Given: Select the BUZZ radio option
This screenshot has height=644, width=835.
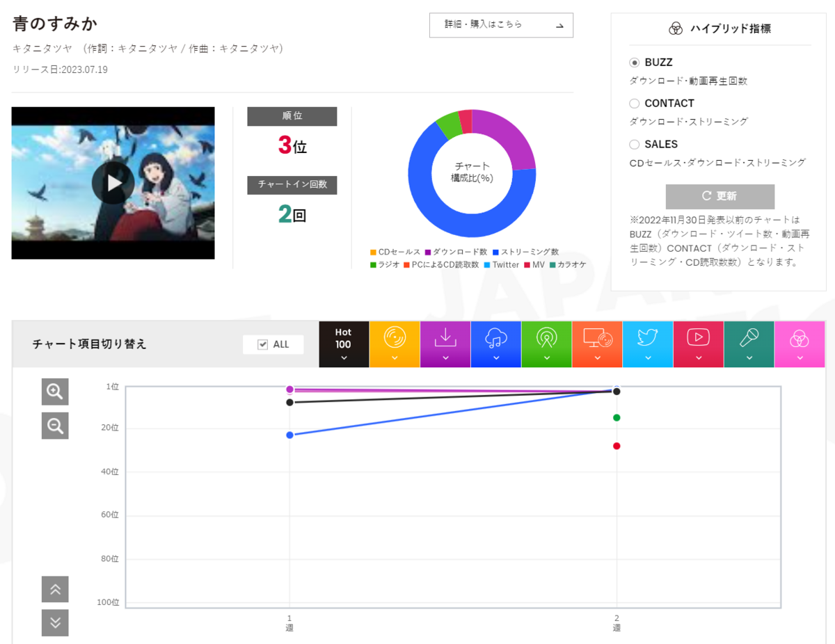Looking at the screenshot, I should tap(634, 63).
